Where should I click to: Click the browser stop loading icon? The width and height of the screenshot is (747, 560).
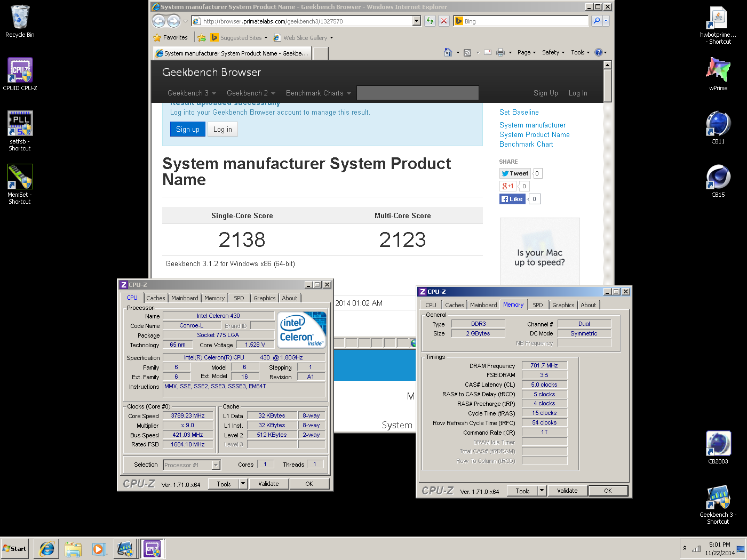point(443,21)
